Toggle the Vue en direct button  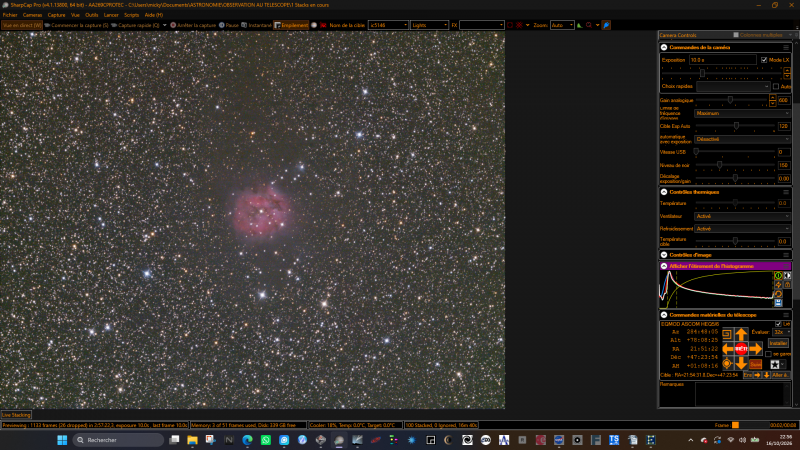click(x=22, y=25)
